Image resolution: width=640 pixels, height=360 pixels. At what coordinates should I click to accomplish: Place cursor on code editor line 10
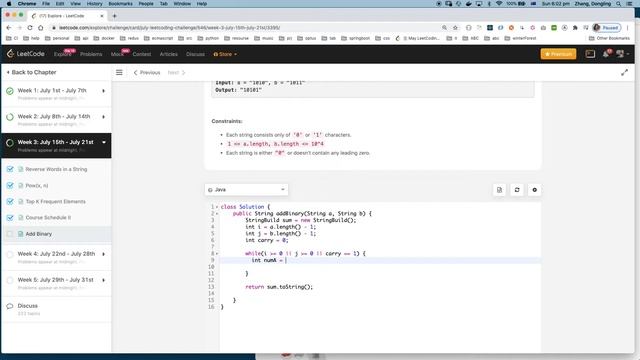[380, 267]
